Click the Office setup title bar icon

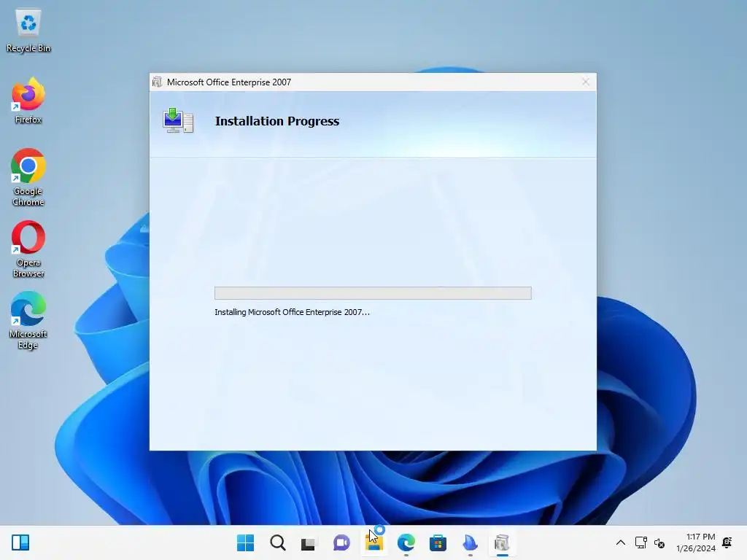pyautogui.click(x=158, y=82)
